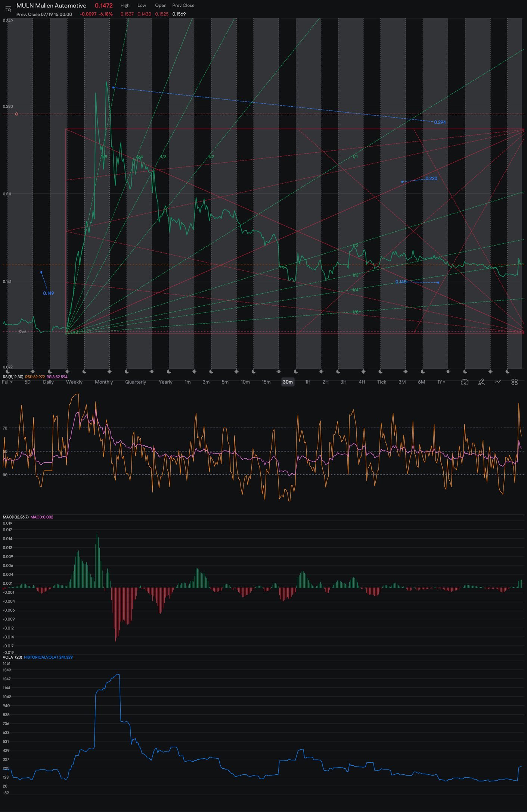Image resolution: width=527 pixels, height=812 pixels.
Task: Select the 0.146 drawing label
Action: point(401,282)
